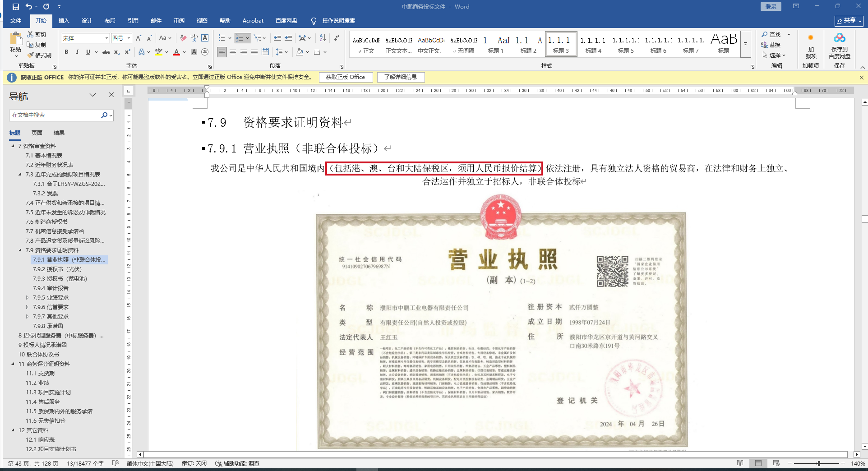
Task: Click the bullet list icon
Action: point(222,38)
